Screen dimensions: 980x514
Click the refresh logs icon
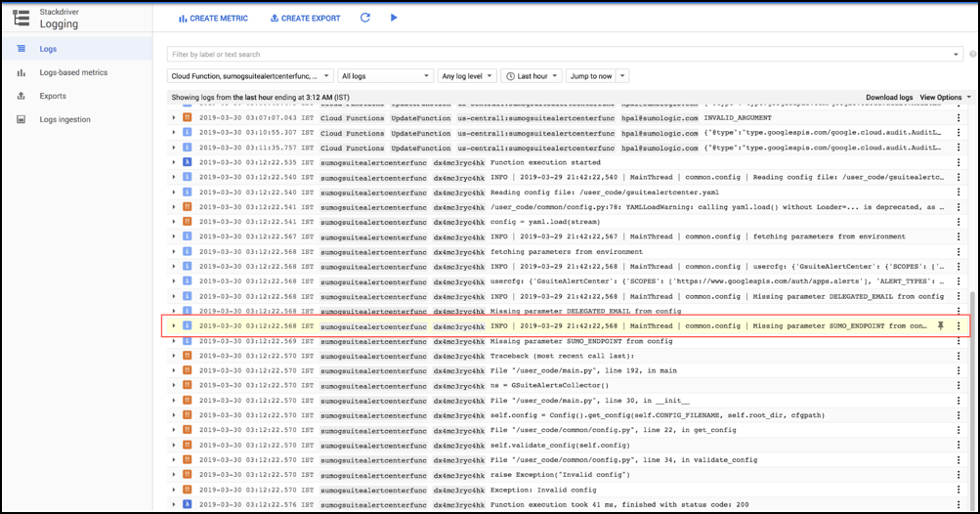click(364, 18)
